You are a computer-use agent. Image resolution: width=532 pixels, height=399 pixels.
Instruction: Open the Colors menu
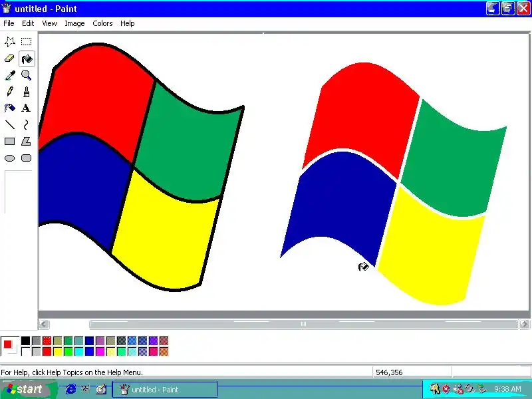point(102,23)
